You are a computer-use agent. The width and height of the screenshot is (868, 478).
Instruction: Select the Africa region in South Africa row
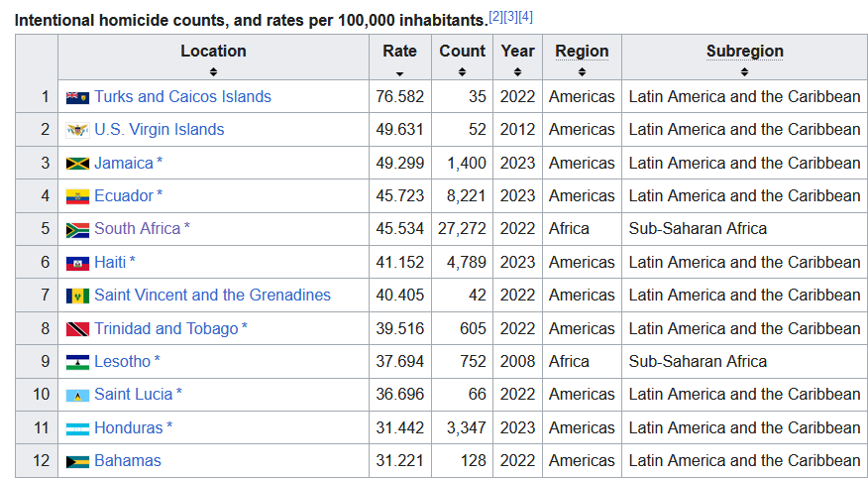coord(569,229)
